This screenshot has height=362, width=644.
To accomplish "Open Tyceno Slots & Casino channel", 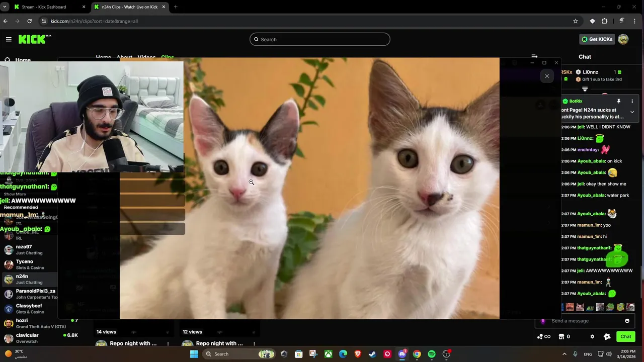I will click(29, 264).
